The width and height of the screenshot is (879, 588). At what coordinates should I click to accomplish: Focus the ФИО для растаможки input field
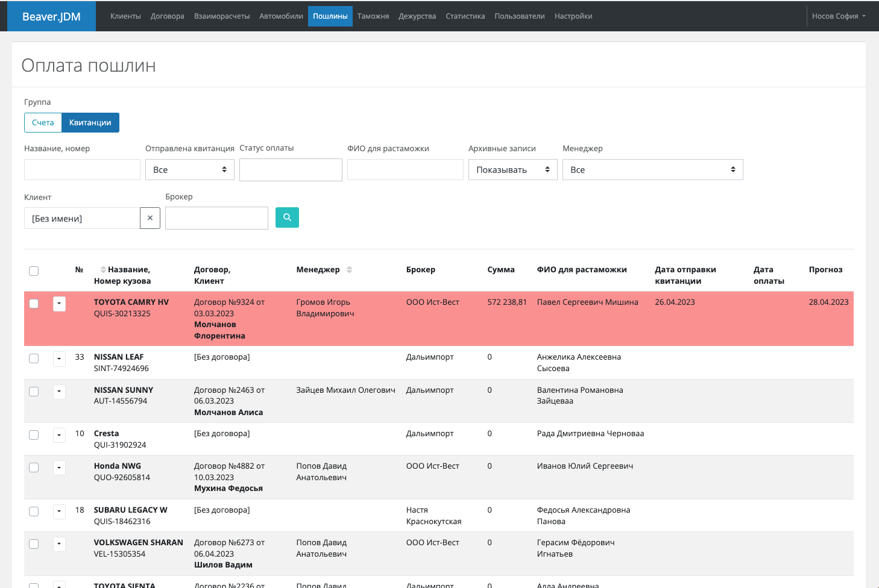coord(405,170)
